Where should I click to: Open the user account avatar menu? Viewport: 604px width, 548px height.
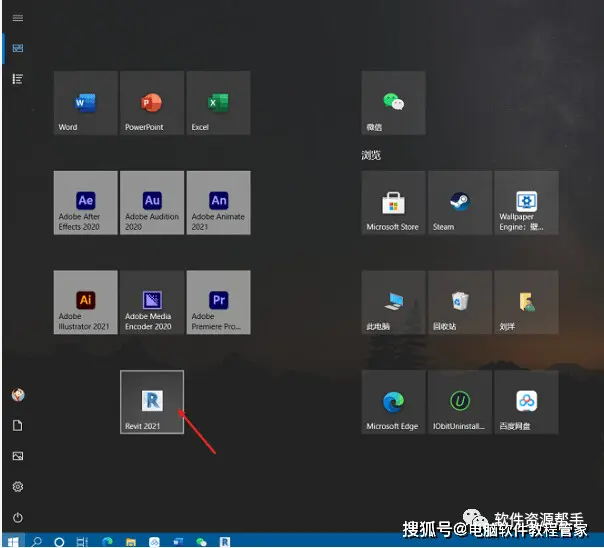[x=18, y=395]
